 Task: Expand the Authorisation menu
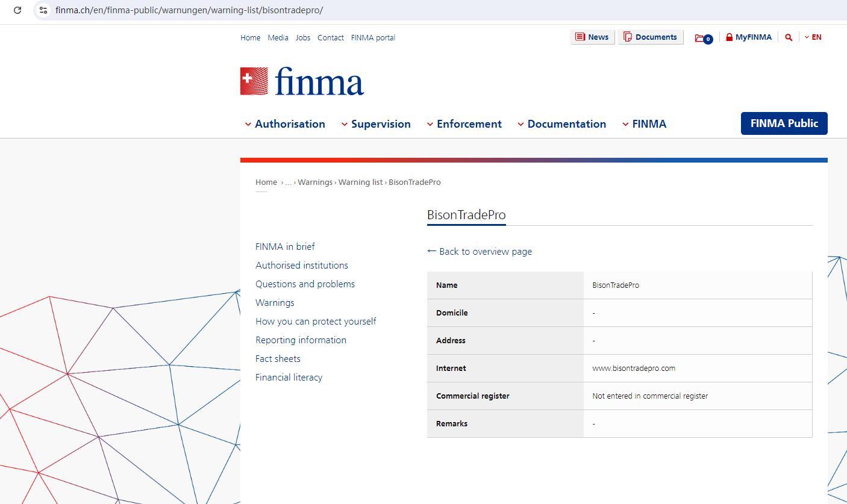pyautogui.click(x=284, y=124)
